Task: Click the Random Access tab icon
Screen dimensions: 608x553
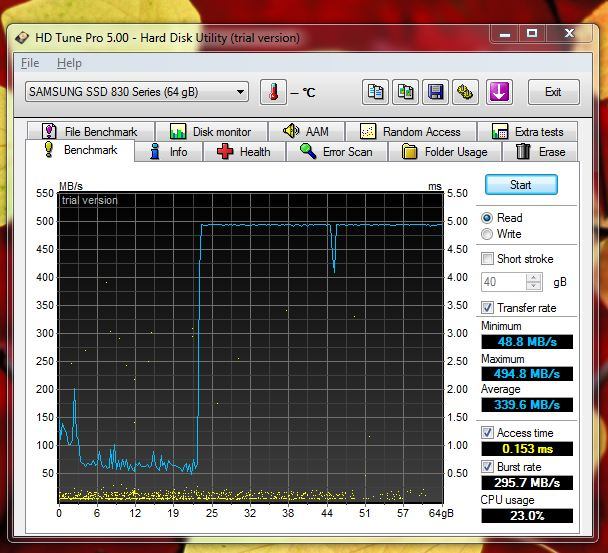Action: pos(368,131)
